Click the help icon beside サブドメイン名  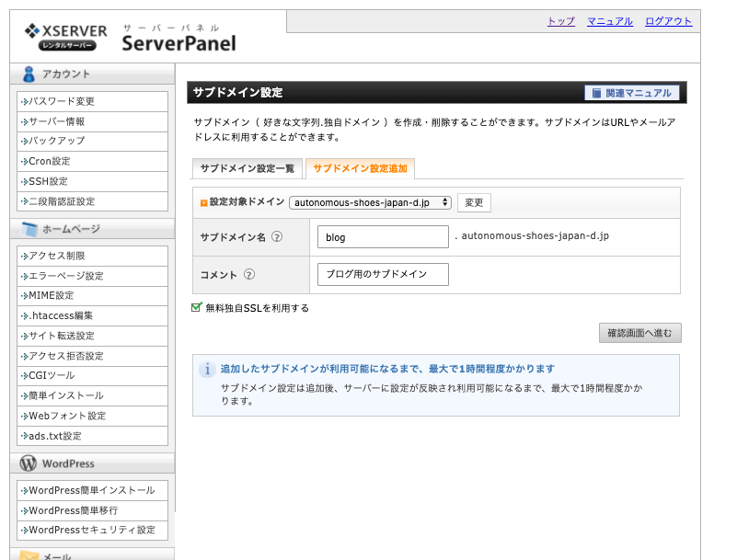[277, 237]
